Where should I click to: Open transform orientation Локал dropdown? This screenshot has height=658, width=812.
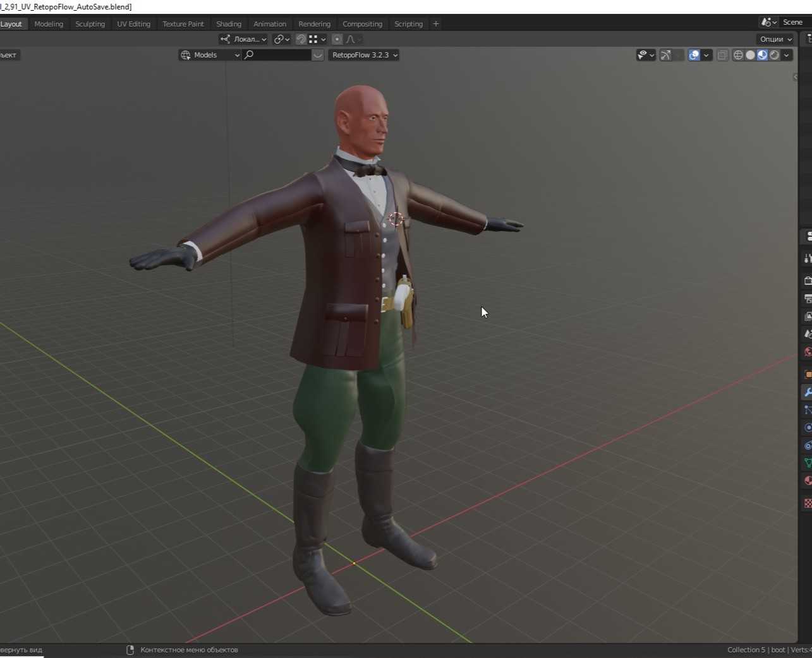244,39
